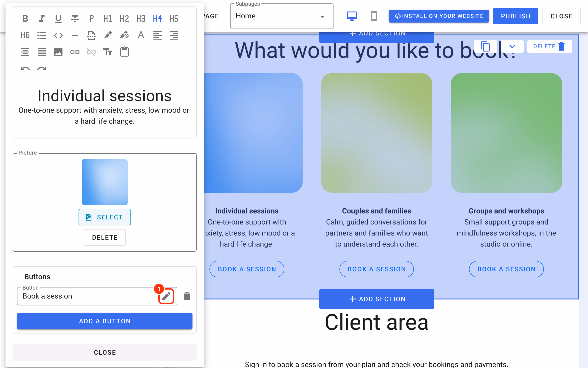Insert a code block
Viewport: 588px width, 368px height.
[58, 35]
